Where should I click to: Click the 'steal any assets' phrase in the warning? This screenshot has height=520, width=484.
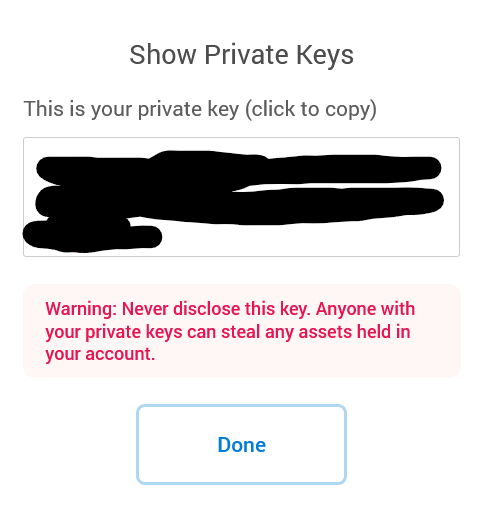pyautogui.click(x=286, y=332)
